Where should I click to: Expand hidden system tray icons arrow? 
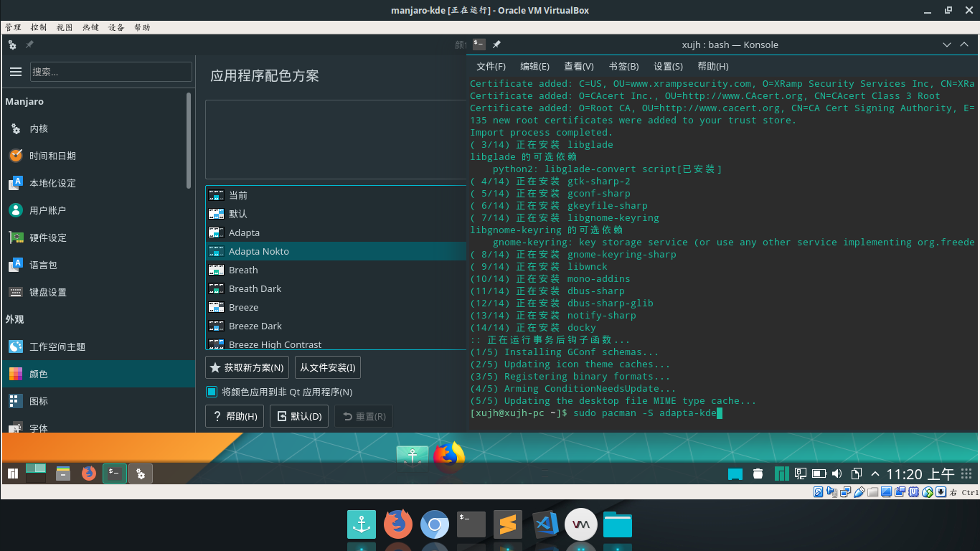pos(875,474)
